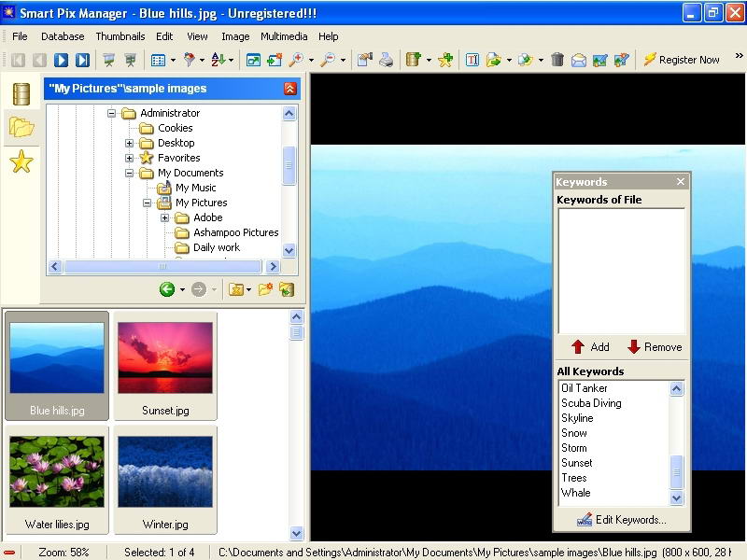Expand the Adobe folder in the tree
The height and width of the screenshot is (560, 747).
click(165, 217)
